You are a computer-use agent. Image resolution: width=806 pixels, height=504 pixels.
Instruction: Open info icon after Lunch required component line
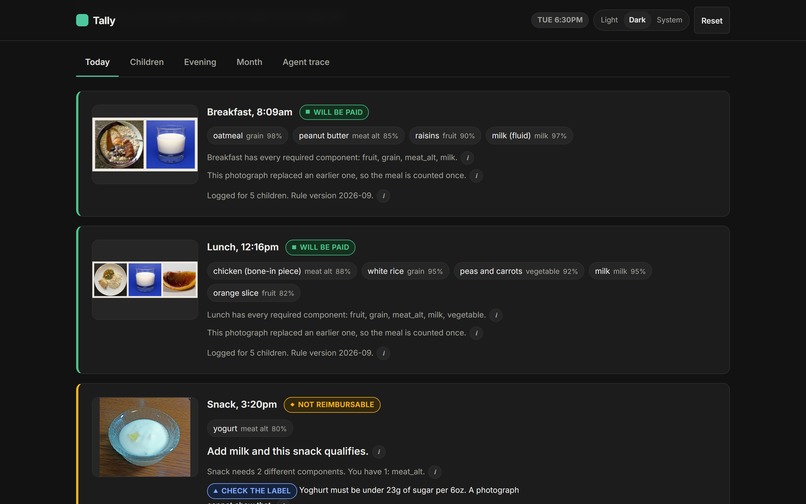(x=496, y=315)
